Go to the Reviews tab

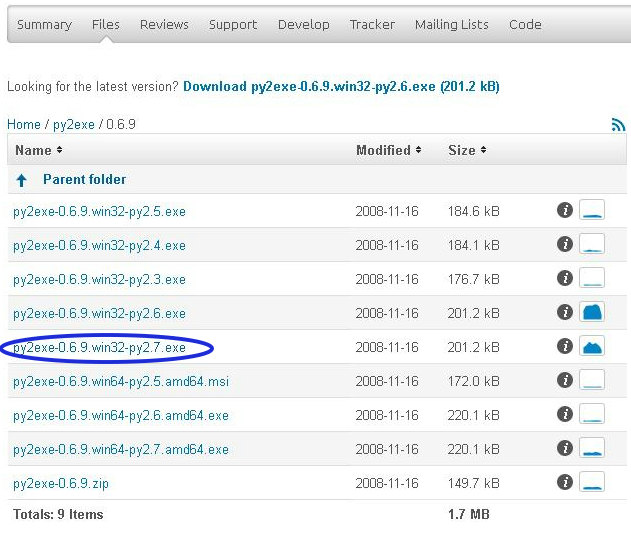point(164,25)
